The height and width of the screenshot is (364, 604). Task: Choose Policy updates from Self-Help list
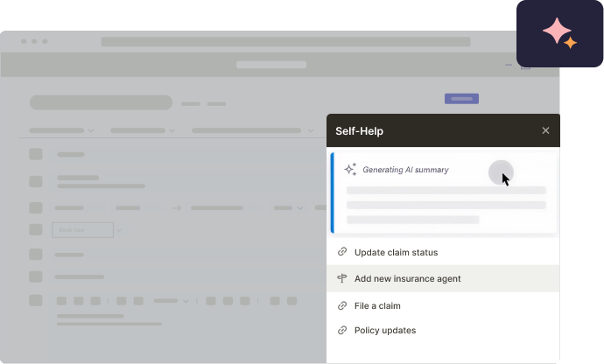tap(385, 330)
